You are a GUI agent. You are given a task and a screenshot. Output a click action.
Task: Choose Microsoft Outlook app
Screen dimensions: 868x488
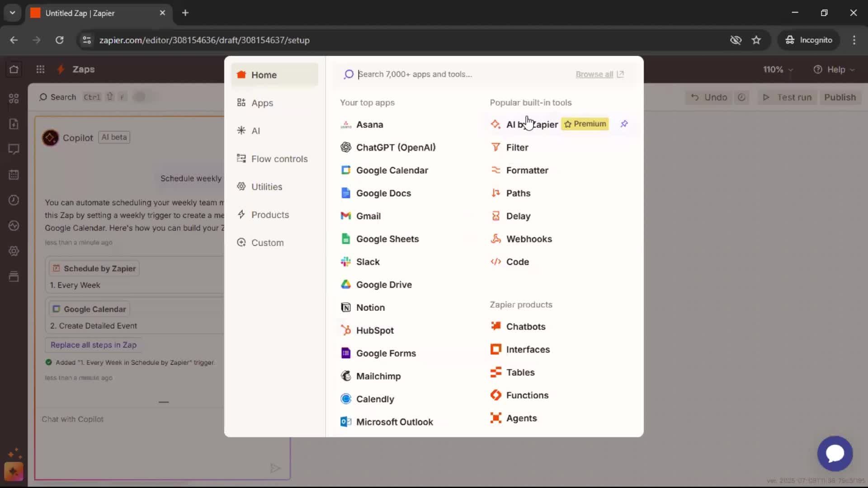coord(387,422)
